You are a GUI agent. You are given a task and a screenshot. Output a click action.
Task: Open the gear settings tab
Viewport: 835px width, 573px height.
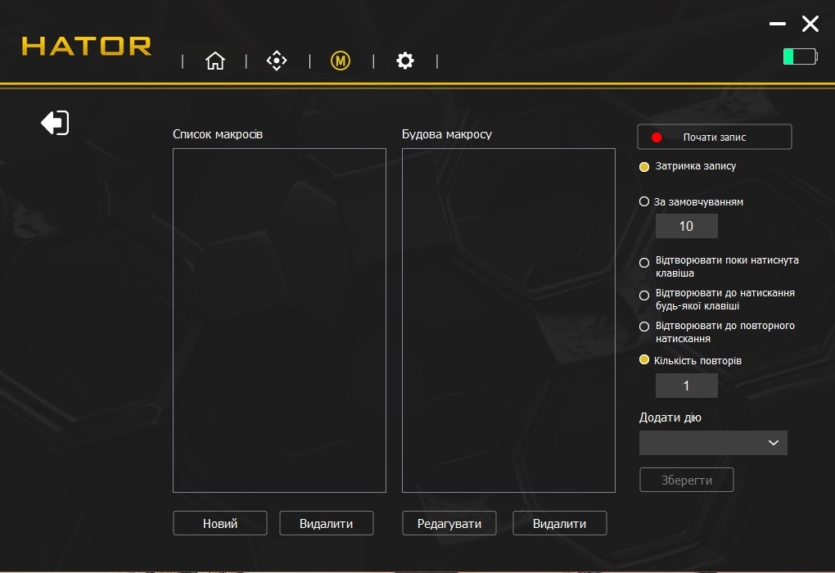click(405, 61)
